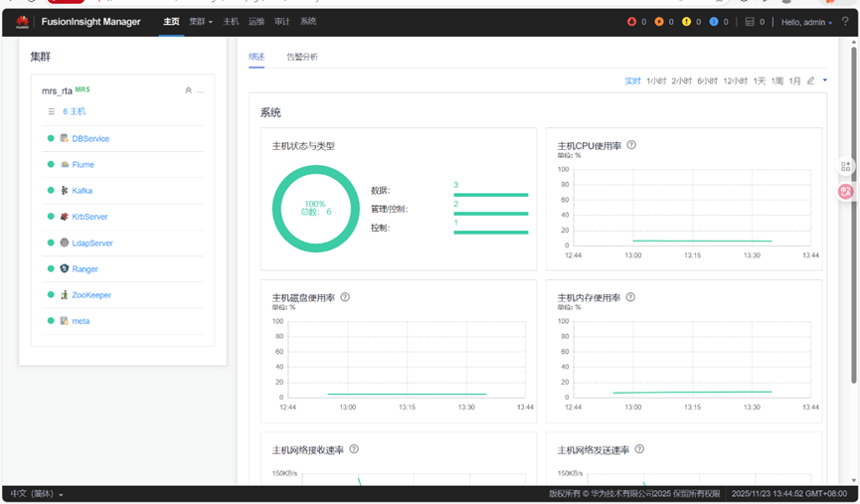Open the Hello, admin user dropdown

click(x=806, y=23)
